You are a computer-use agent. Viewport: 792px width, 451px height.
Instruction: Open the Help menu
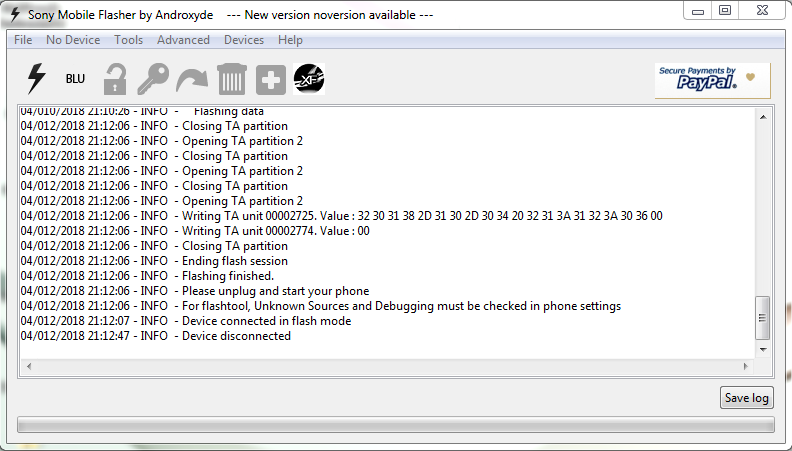(290, 40)
